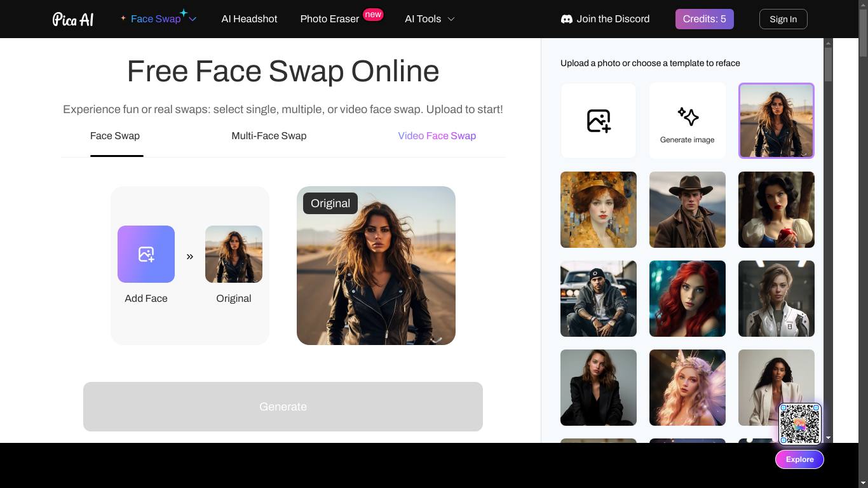
Task: Click the Pica AI logo
Action: 73,19
